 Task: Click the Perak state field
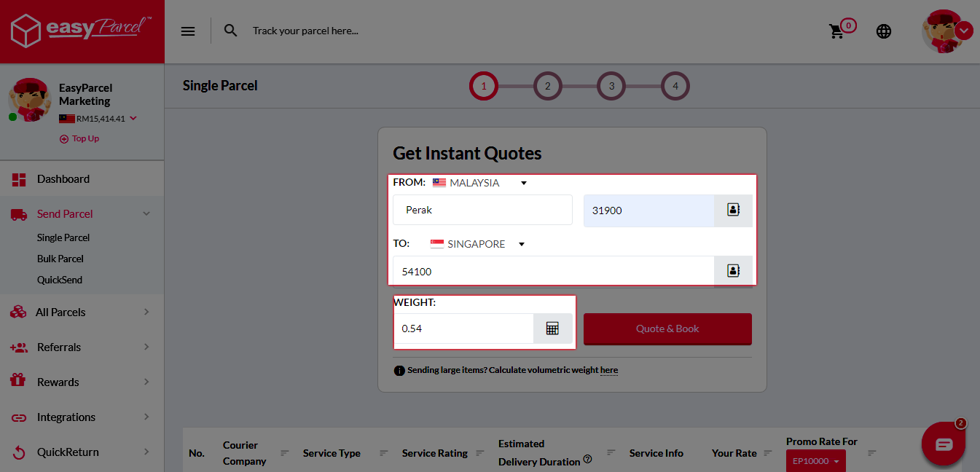[x=482, y=210]
